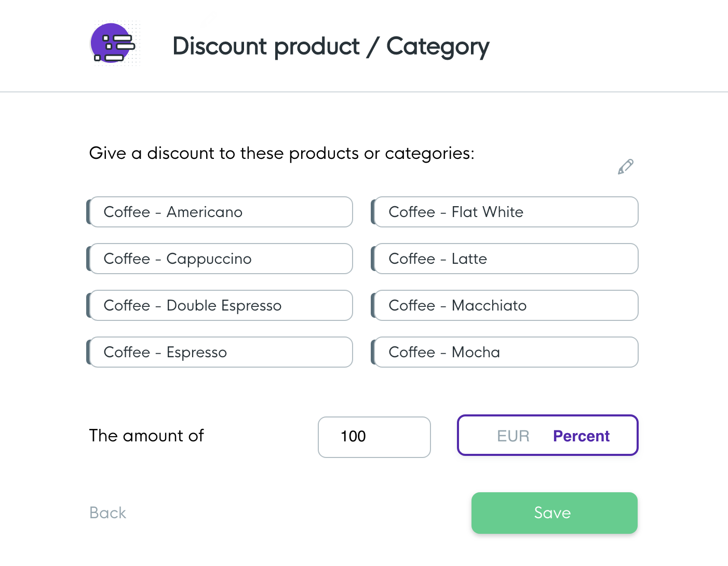Select the Coffee - Americano product

[x=221, y=212]
